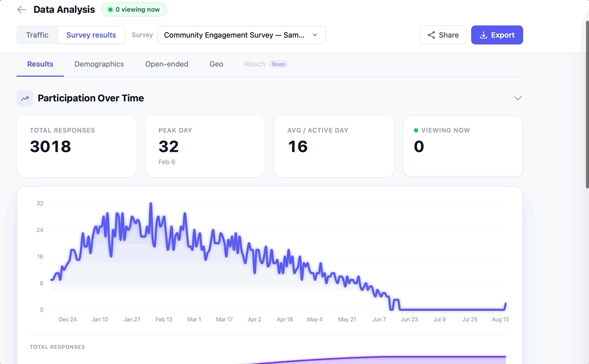Collapse the Participation Over Time section
Screen dimensions: 589x364
[x=518, y=99]
